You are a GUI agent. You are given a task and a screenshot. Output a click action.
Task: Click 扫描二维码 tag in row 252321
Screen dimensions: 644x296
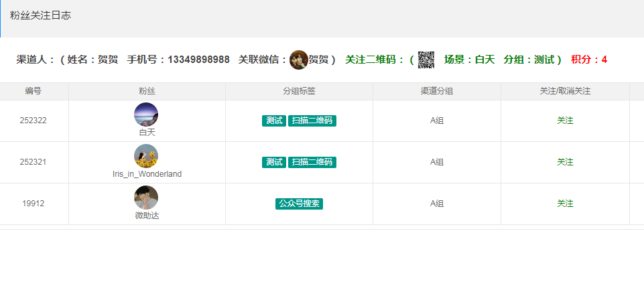[312, 162]
